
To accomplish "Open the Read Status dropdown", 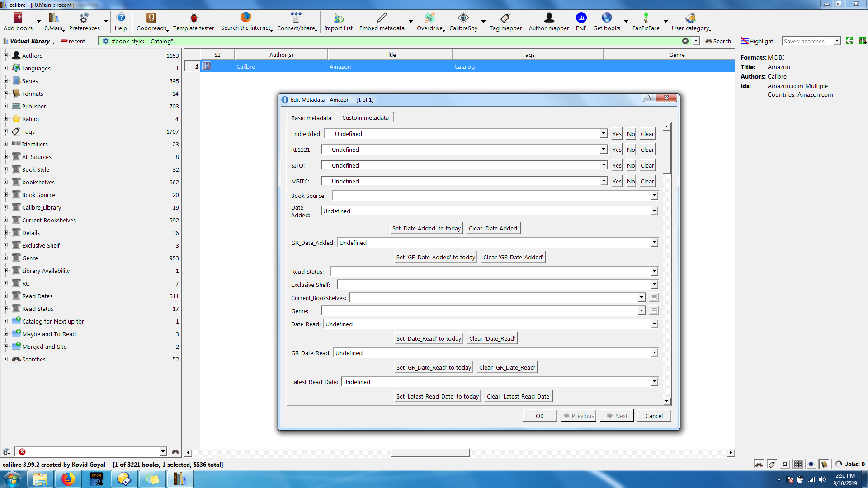I will coord(654,272).
